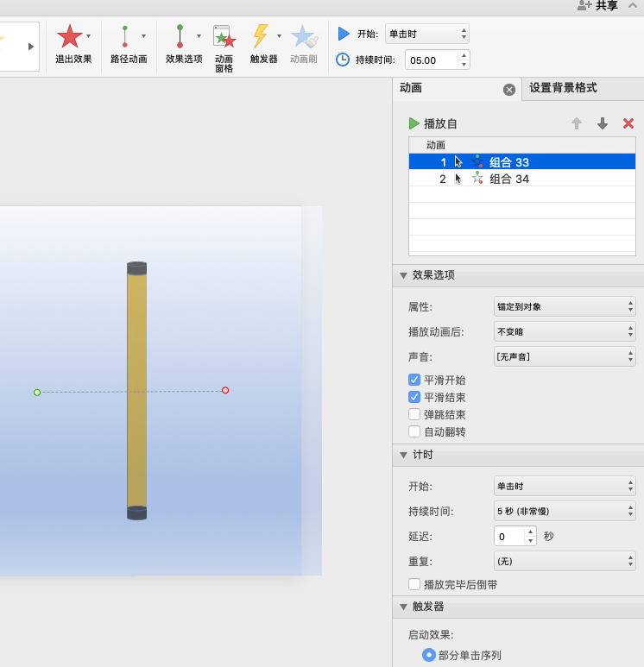This screenshot has width=644, height=667.
Task: Click the mouse-click icon in row 1
Action: tap(458, 161)
